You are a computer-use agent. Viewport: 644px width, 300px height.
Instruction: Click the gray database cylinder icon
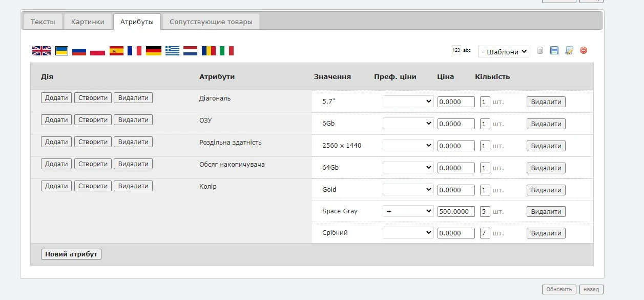point(539,50)
